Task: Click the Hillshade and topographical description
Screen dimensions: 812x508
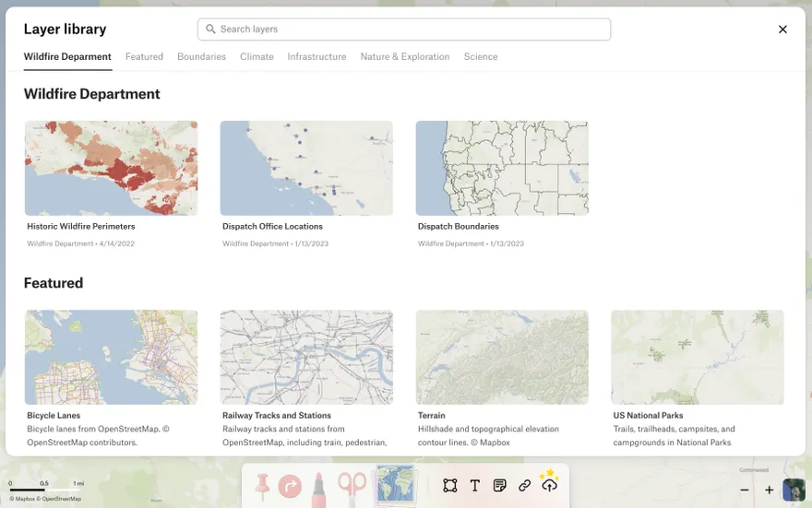Action: (x=488, y=435)
